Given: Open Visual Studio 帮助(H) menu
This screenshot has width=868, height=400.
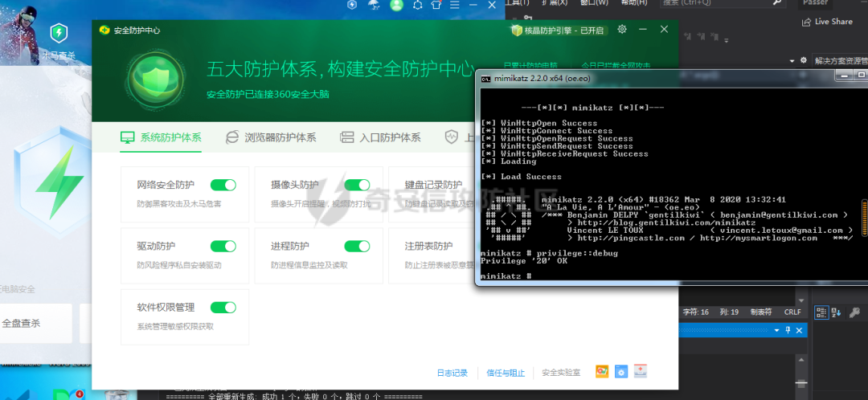Looking at the screenshot, I should 634,2.
